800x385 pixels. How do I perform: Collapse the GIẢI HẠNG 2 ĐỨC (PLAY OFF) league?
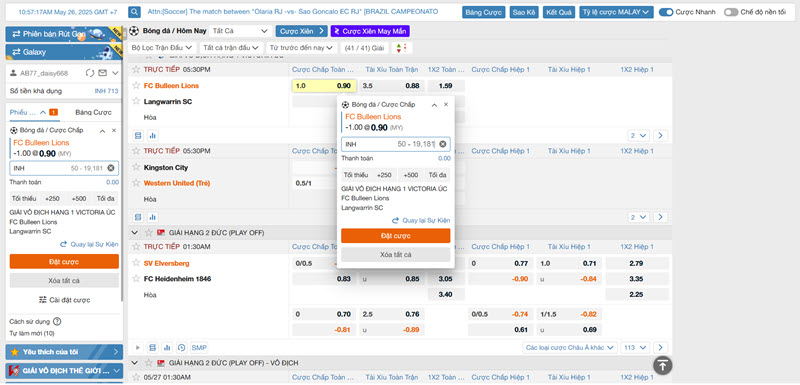(135, 233)
